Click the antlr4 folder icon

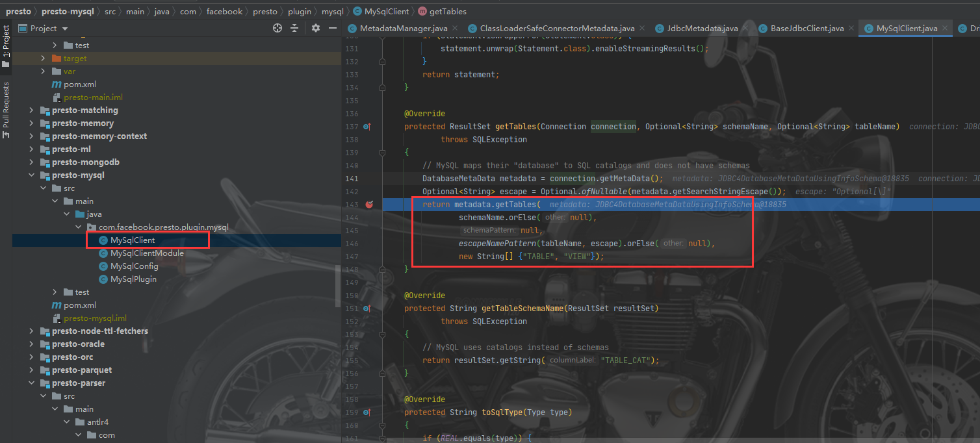coord(80,422)
